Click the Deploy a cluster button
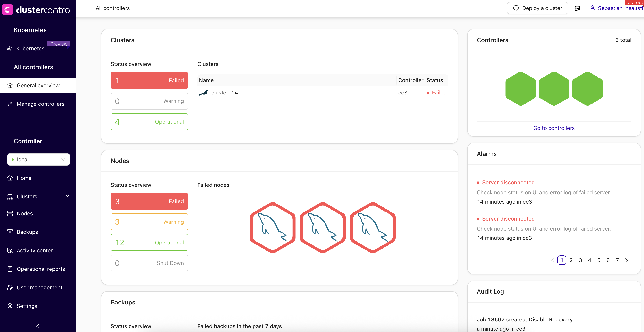Image resolution: width=644 pixels, height=332 pixels. click(x=537, y=8)
